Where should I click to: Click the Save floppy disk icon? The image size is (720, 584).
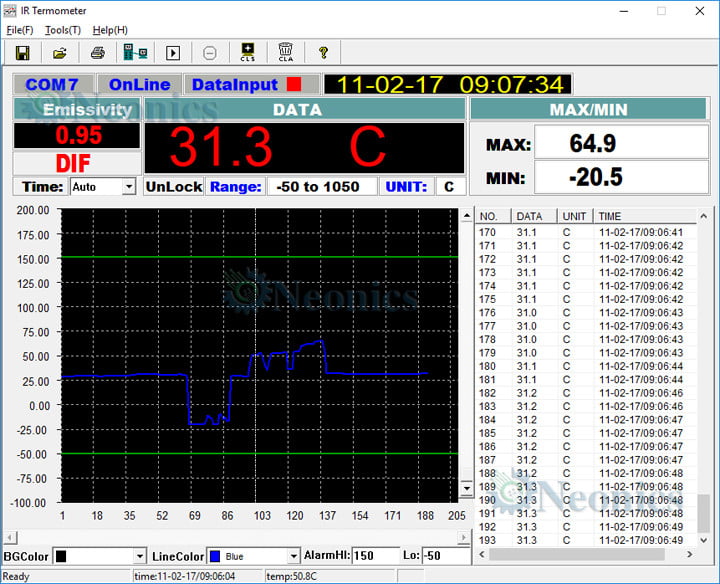click(22, 53)
